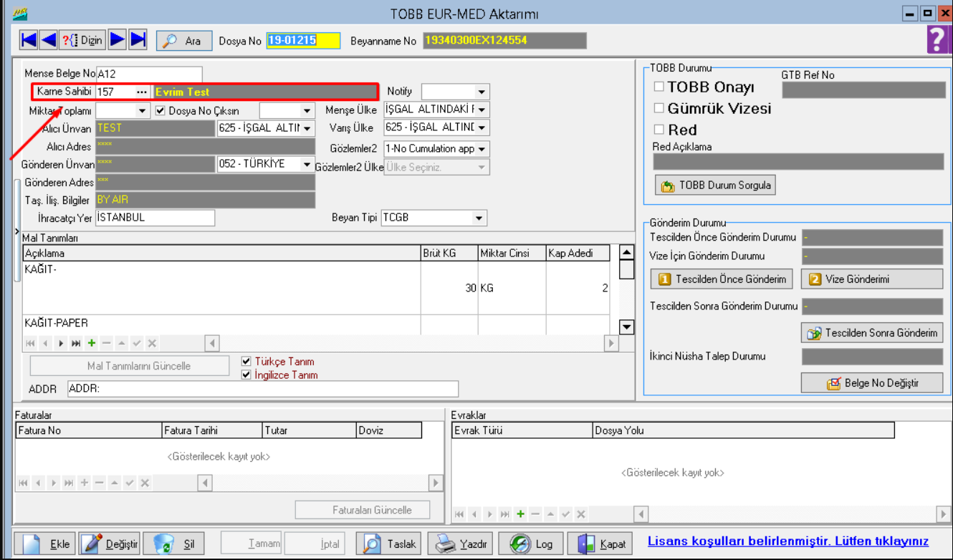Open Alıcı country 625 dropdown
953x560 pixels.
click(x=307, y=128)
